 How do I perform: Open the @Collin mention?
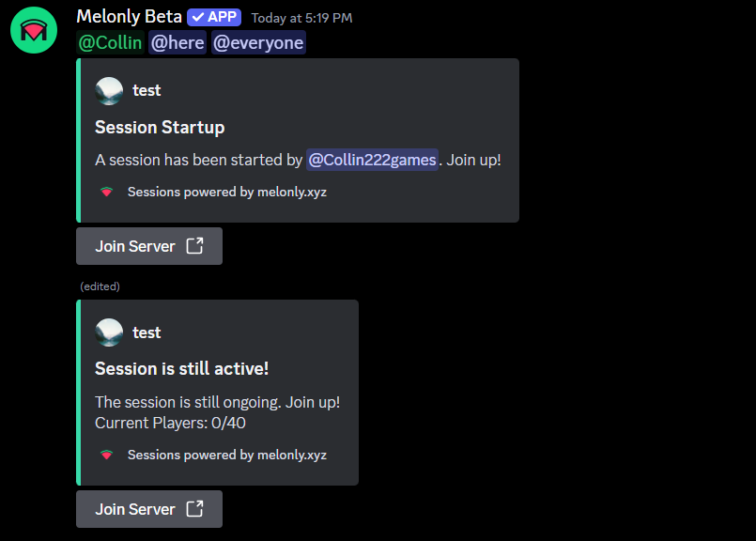[110, 42]
